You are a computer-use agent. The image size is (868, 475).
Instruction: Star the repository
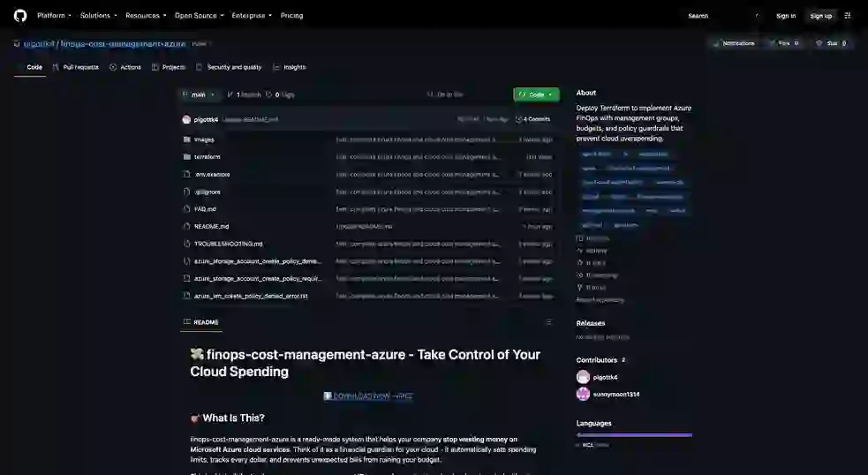tap(831, 43)
